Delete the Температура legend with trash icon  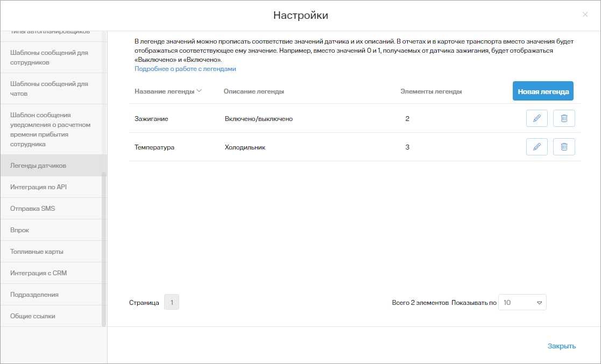coord(564,147)
